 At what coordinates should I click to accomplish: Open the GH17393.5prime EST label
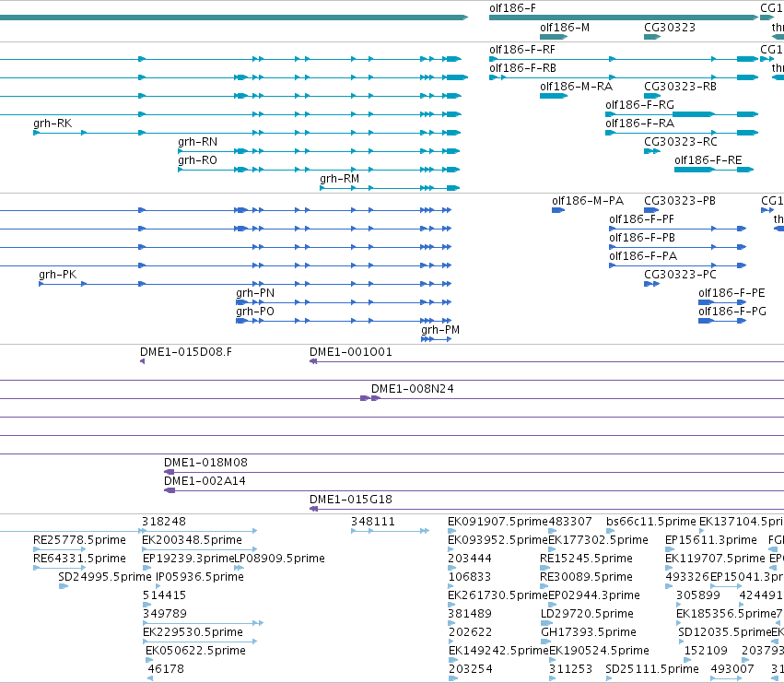(x=589, y=632)
